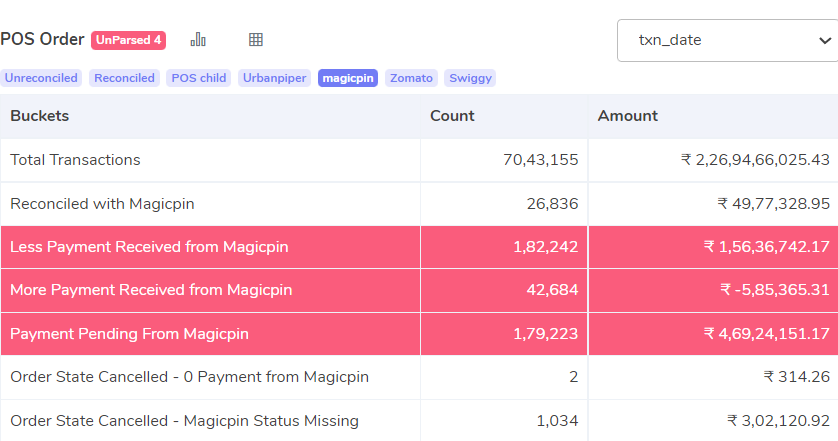The height and width of the screenshot is (441, 838).
Task: Select the Reconciled filter tag
Action: tap(125, 78)
